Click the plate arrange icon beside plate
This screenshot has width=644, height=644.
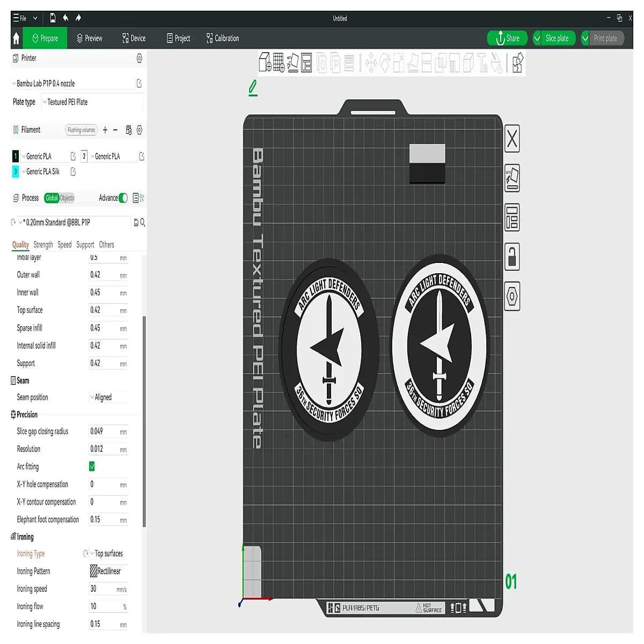[x=512, y=217]
